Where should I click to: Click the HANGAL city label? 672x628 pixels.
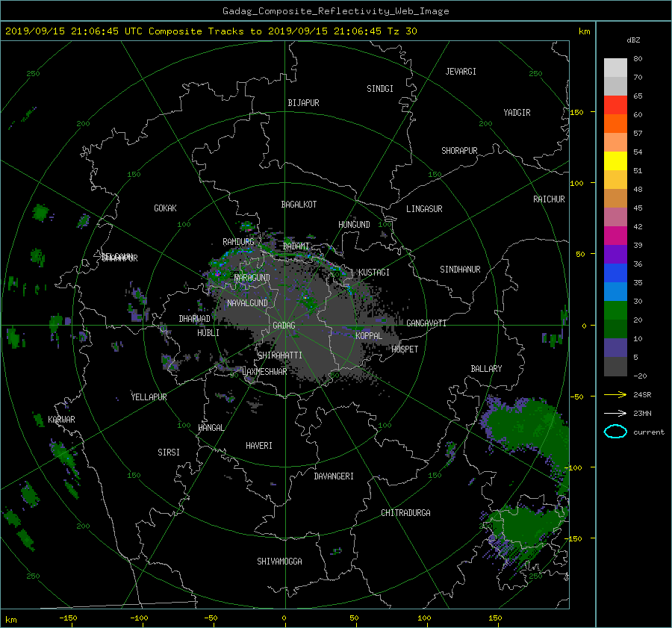point(211,428)
